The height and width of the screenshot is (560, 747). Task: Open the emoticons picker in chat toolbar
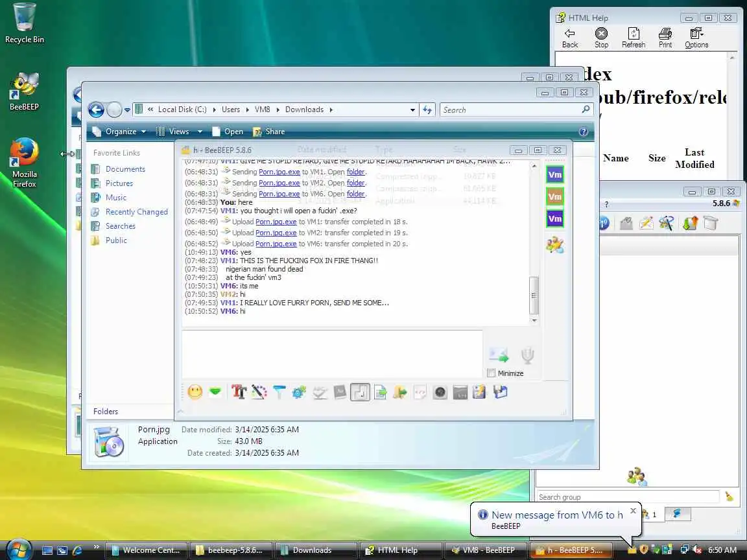point(195,392)
